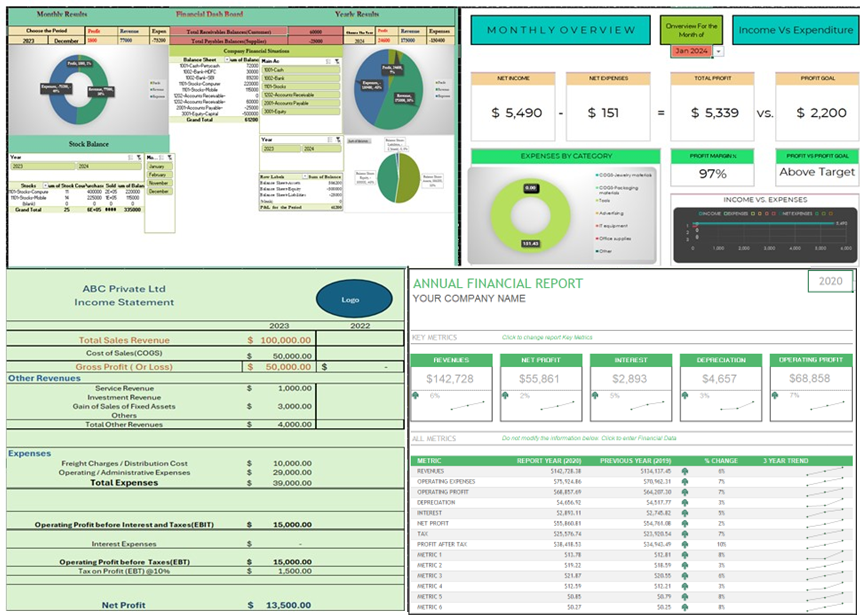
Task: Toggle multi-select on Stock Balance Year slicer
Action: pyautogui.click(x=131, y=157)
